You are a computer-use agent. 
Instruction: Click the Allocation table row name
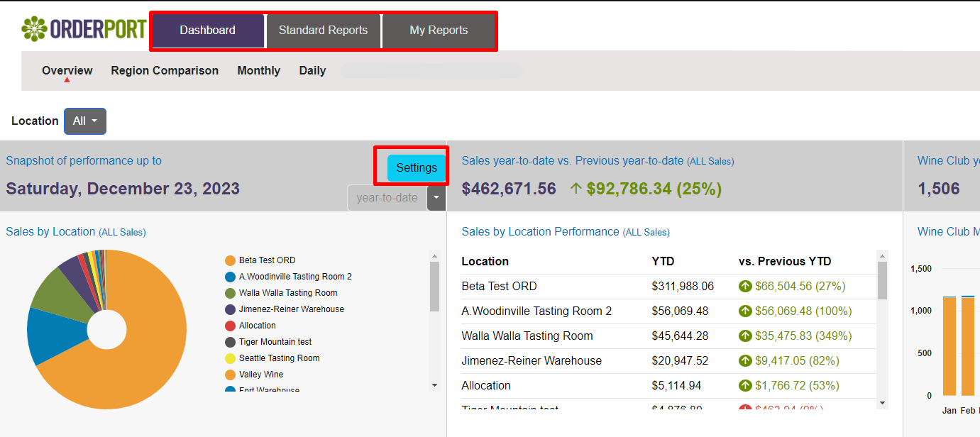pyautogui.click(x=486, y=386)
